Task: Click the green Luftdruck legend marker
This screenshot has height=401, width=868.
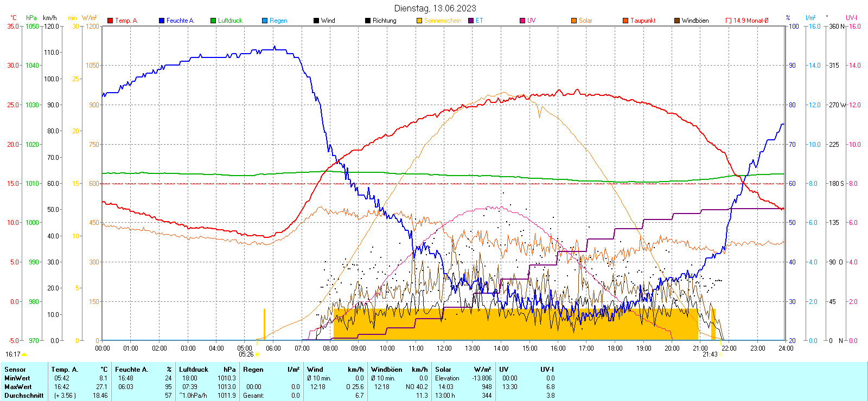Action: click(213, 21)
